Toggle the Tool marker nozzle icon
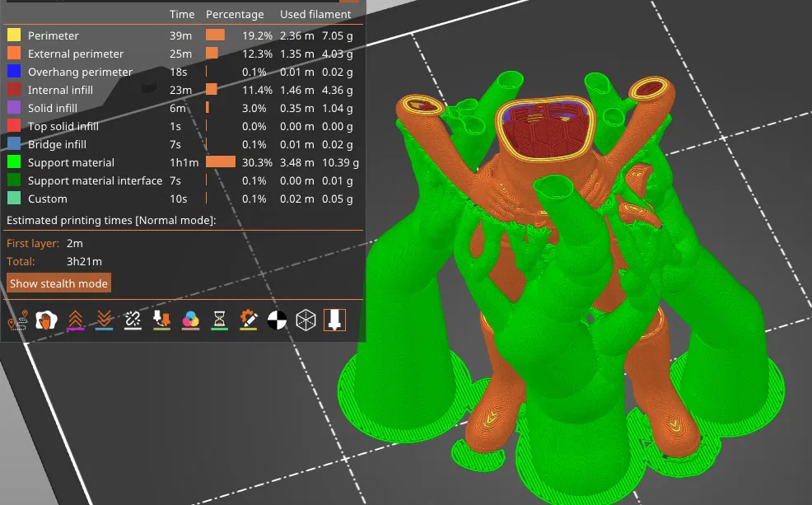The width and height of the screenshot is (812, 505). pos(334,320)
